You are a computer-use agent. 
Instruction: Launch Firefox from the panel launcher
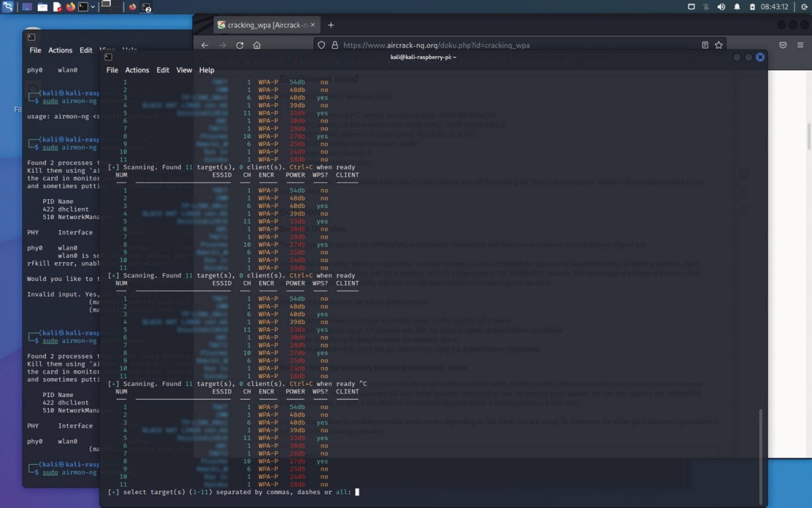tap(70, 7)
